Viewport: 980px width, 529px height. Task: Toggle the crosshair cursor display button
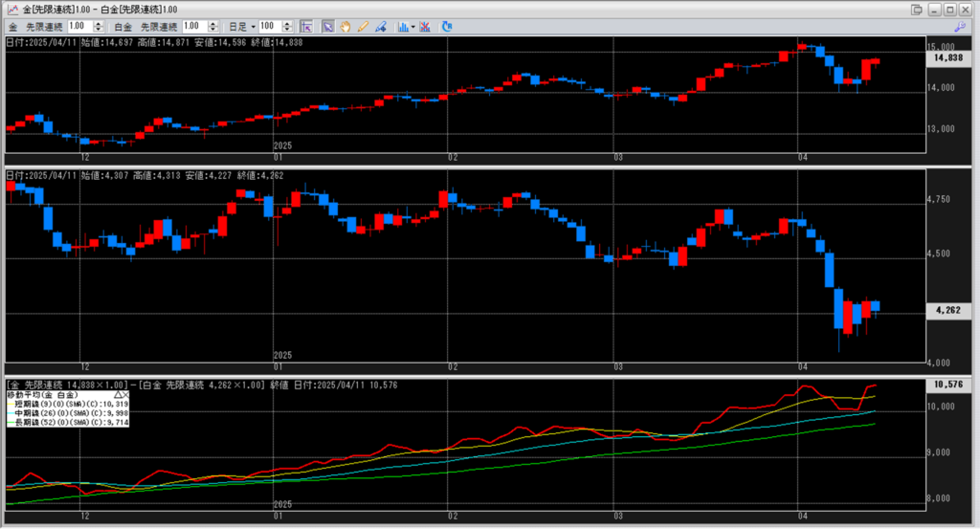(x=306, y=26)
